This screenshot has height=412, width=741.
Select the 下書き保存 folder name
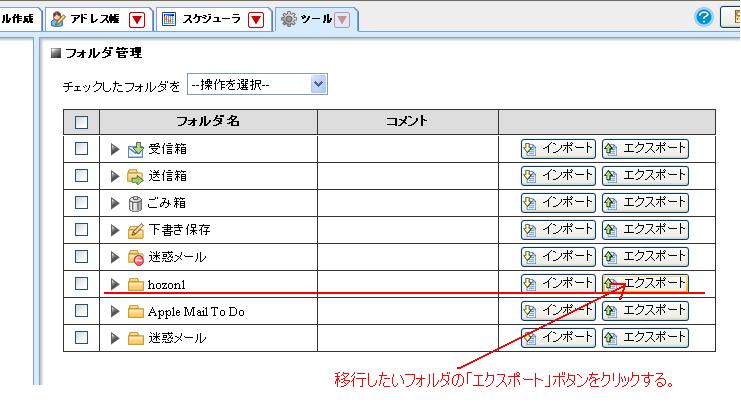(179, 230)
